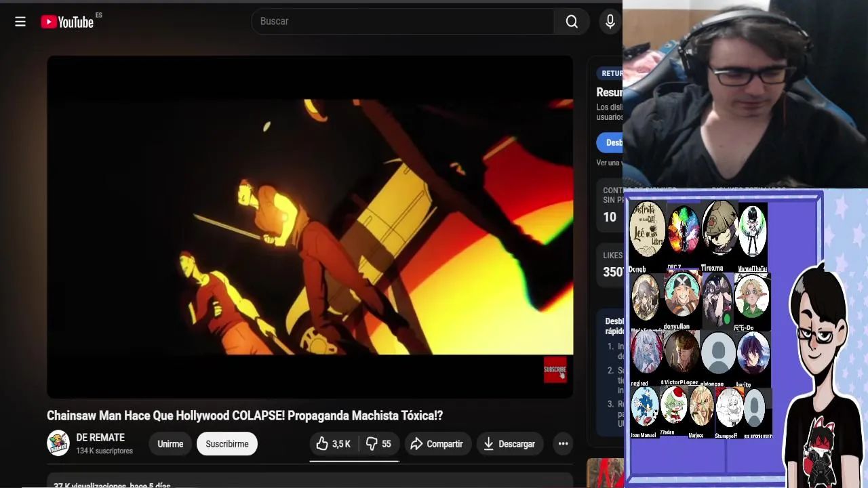Open the three-dot more actions menu
The image size is (868, 488).
(x=563, y=444)
